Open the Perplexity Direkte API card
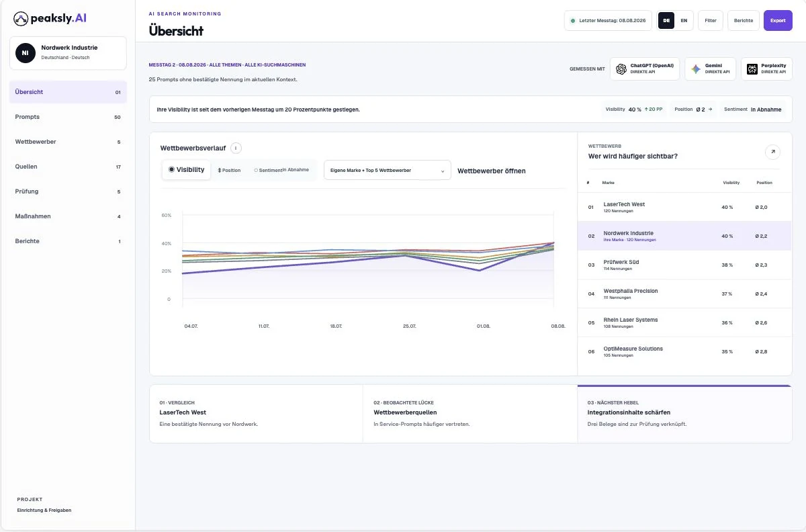806x532 pixels. (766, 69)
